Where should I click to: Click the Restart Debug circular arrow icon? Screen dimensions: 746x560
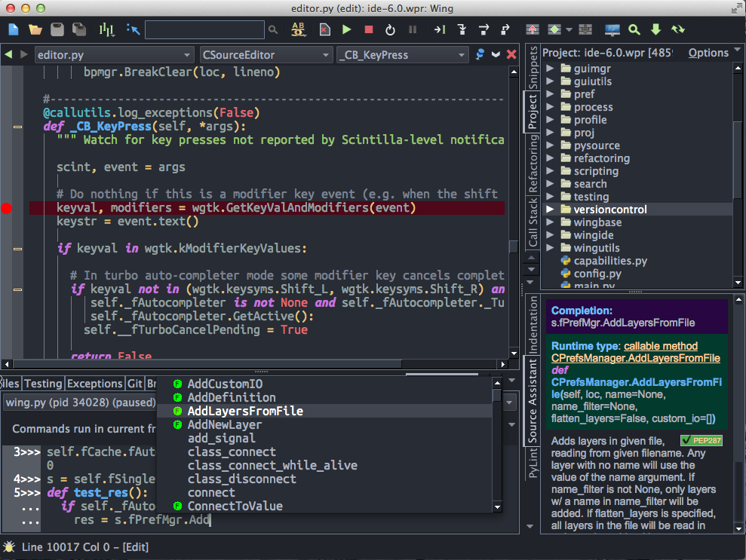pos(390,29)
